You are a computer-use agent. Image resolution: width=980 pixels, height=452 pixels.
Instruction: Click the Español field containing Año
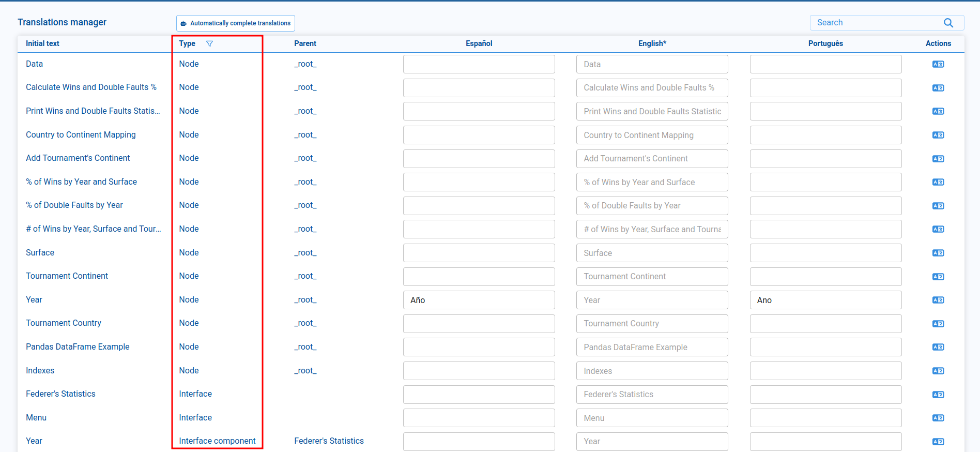click(x=479, y=300)
